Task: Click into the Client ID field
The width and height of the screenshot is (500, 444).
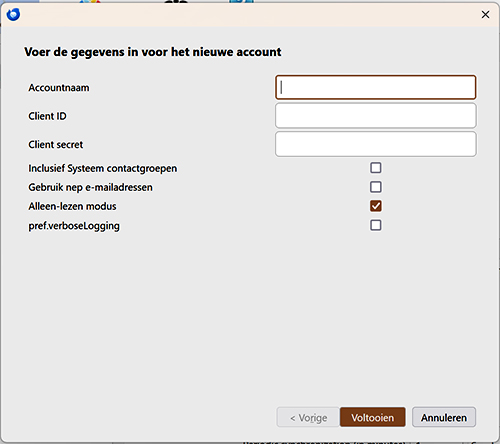Action: pyautogui.click(x=376, y=116)
